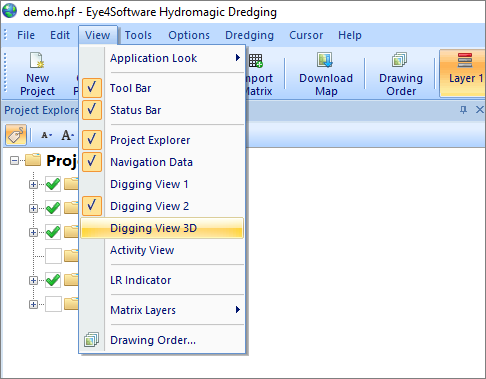This screenshot has height=379, width=486.
Task: Uncheck Digging View 2 menu item
Action: coord(92,206)
